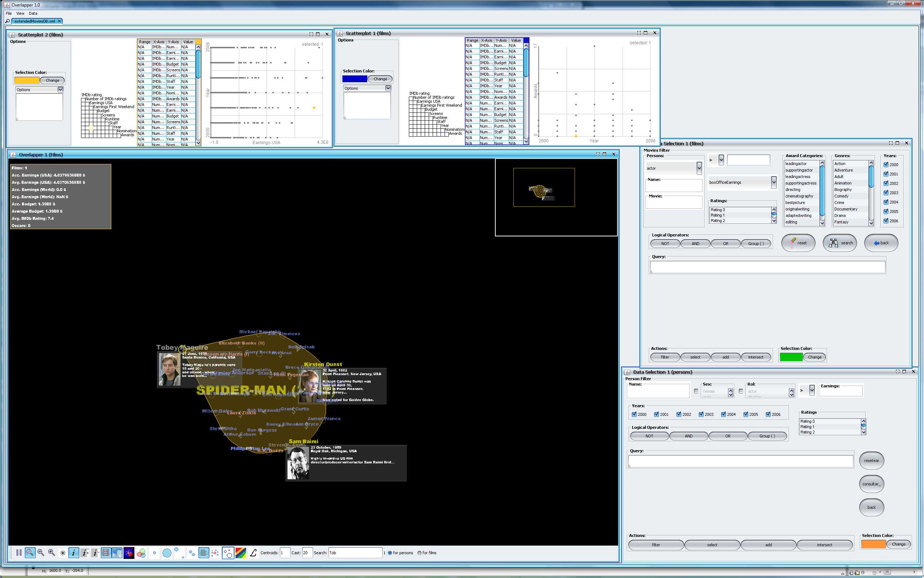Select the 'for films' radio button

420,553
